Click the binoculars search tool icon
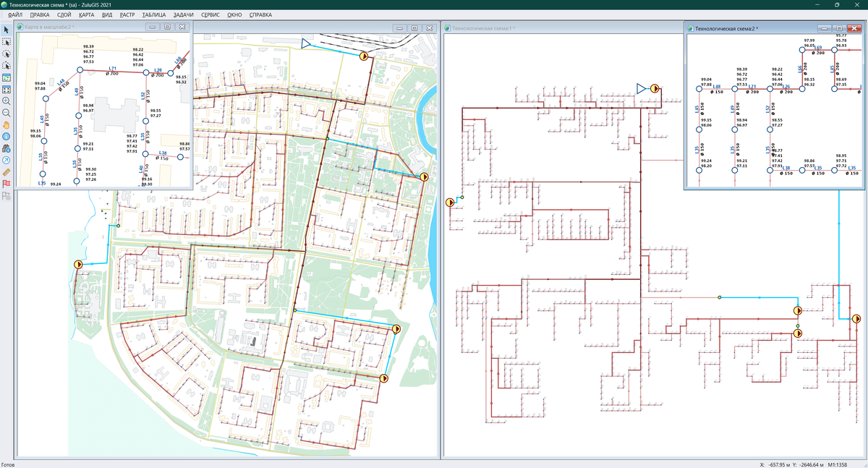868x468 pixels. click(7, 147)
